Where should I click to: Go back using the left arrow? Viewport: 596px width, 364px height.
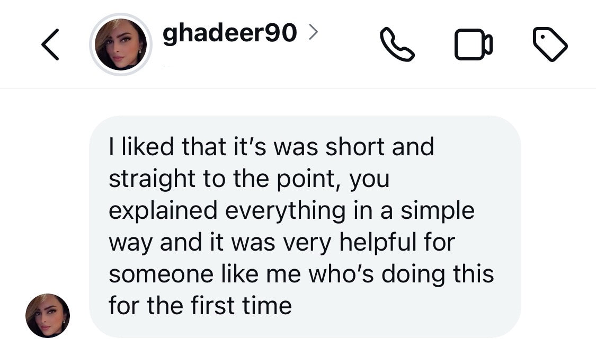(x=50, y=45)
